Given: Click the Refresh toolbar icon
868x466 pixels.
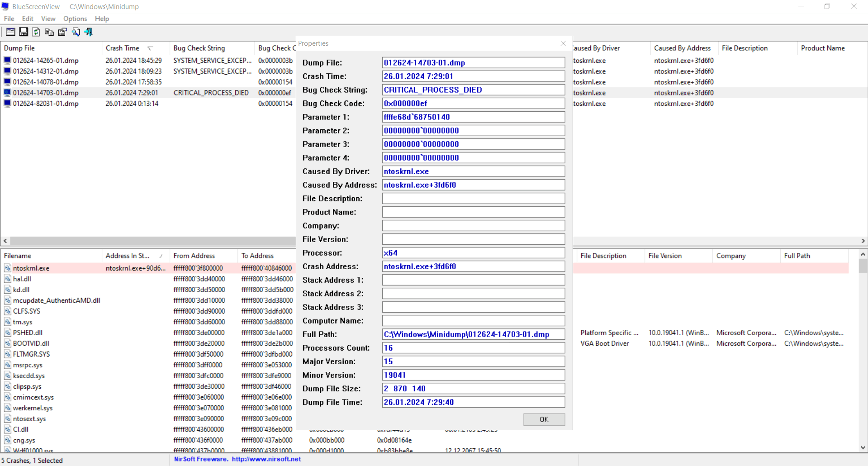Looking at the screenshot, I should click(36, 32).
